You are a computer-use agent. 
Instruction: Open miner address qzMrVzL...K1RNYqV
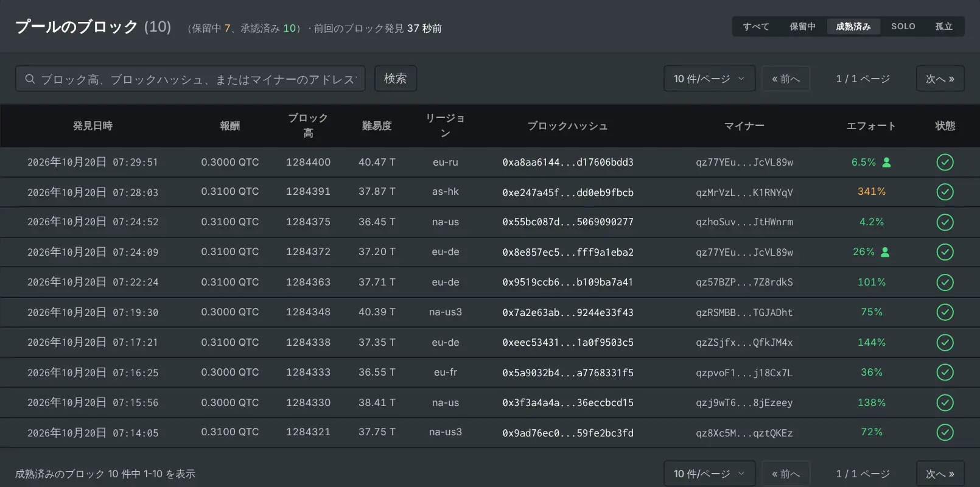(x=744, y=192)
